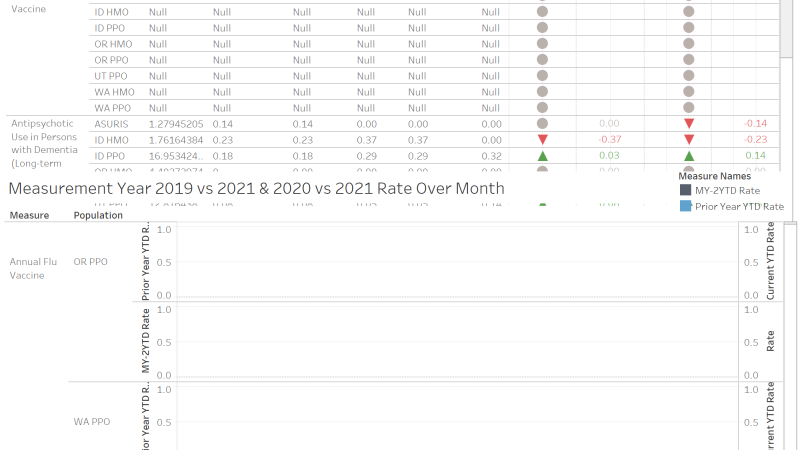Click first red triangle in Antipsychotic ID HMO row
The image size is (800, 450).
tap(542, 140)
